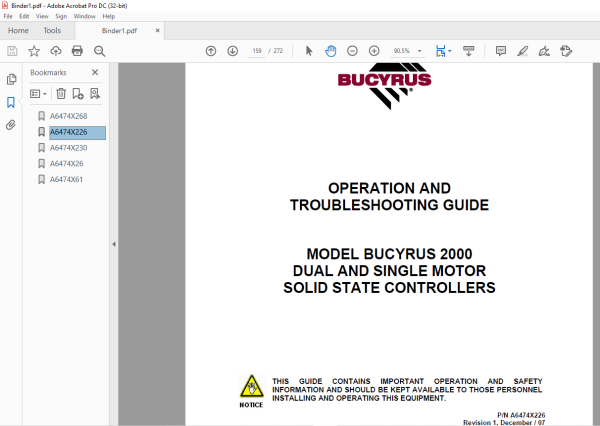Click upload to cloud icon
600x426 pixels.
point(56,51)
